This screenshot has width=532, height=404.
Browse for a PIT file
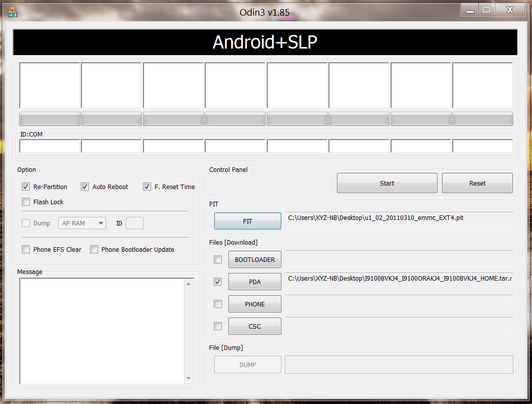[x=248, y=221]
